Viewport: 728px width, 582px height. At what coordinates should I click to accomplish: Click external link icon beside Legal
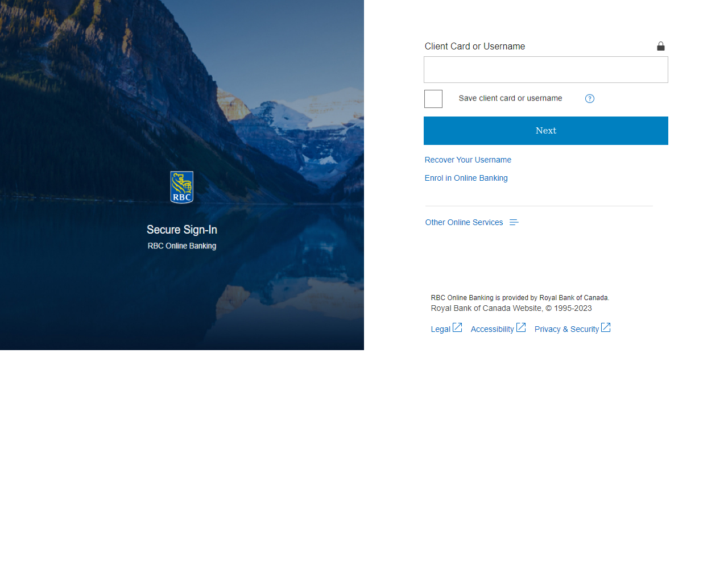click(457, 328)
